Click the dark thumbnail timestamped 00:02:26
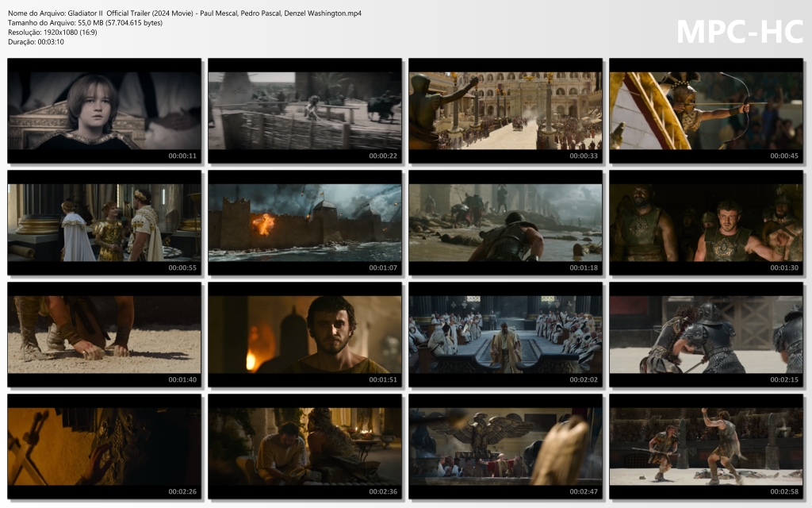 tap(104, 446)
